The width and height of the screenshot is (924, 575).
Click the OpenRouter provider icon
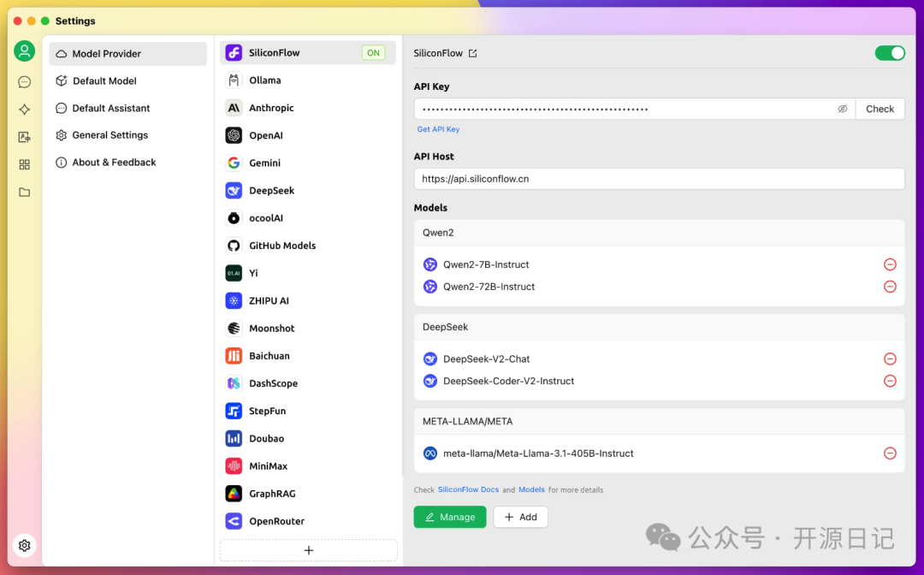click(x=234, y=521)
